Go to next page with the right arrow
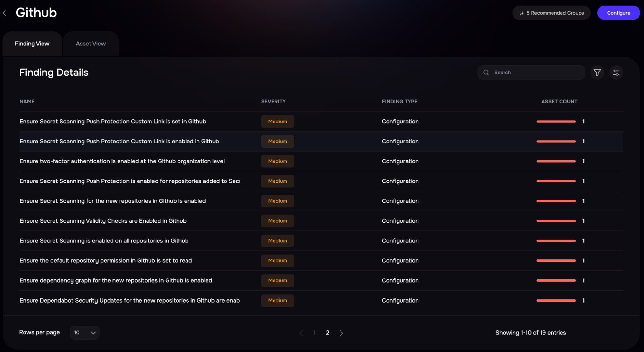The width and height of the screenshot is (644, 352). pyautogui.click(x=341, y=332)
